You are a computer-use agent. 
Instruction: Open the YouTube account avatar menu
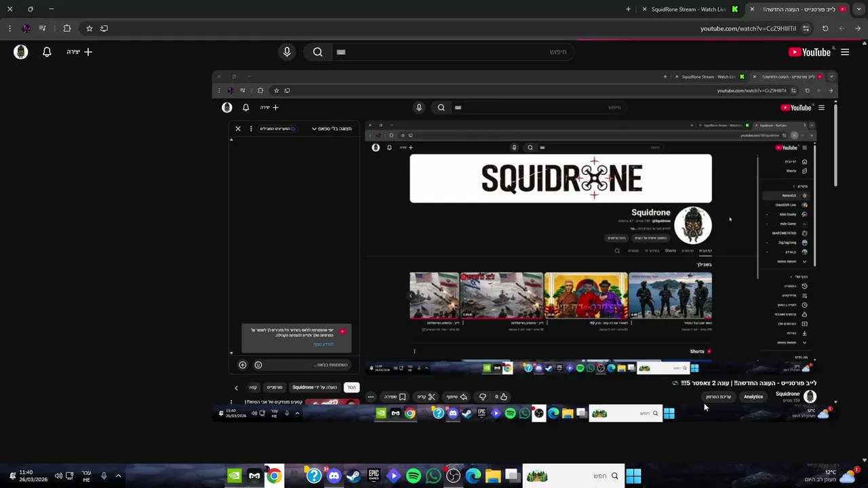click(x=21, y=52)
